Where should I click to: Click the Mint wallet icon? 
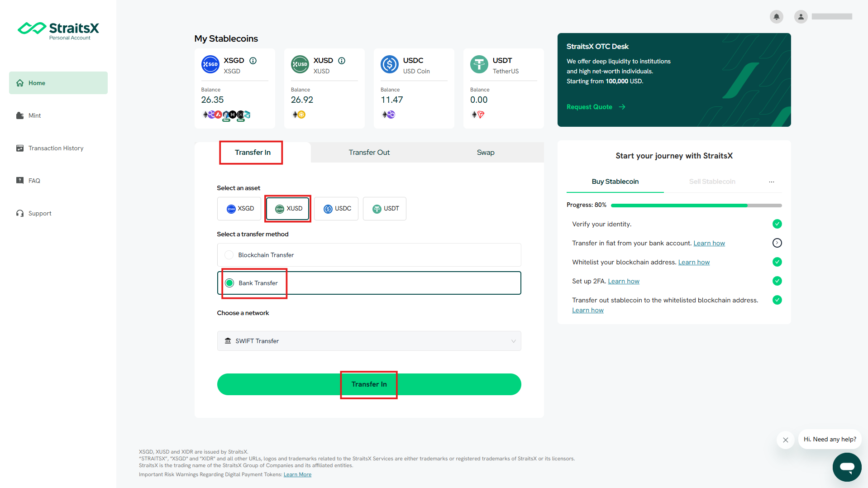[x=20, y=115]
